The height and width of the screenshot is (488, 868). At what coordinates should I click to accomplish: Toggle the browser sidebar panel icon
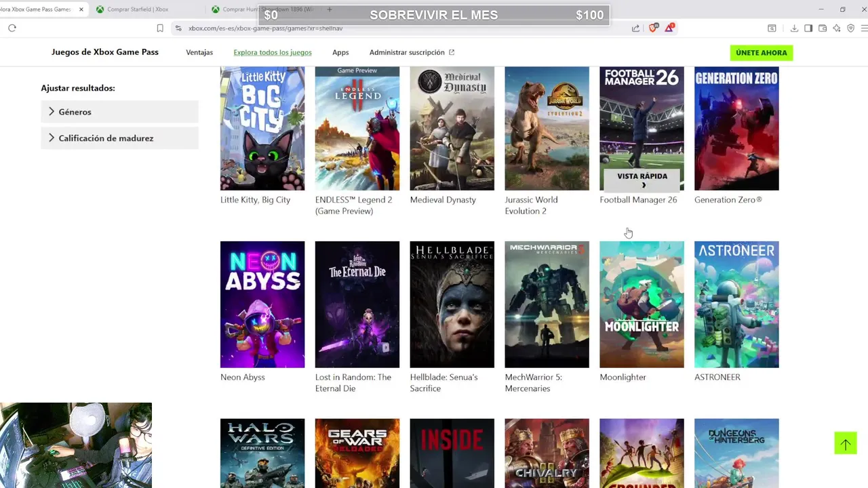click(808, 28)
